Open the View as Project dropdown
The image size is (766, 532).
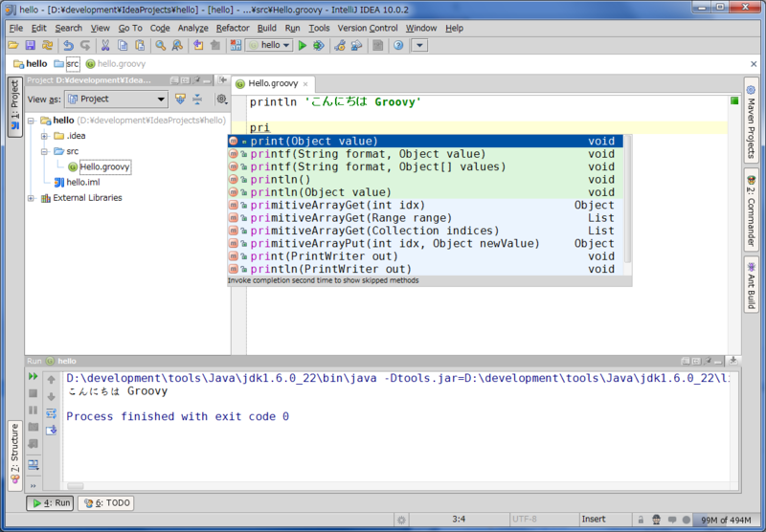pyautogui.click(x=117, y=100)
